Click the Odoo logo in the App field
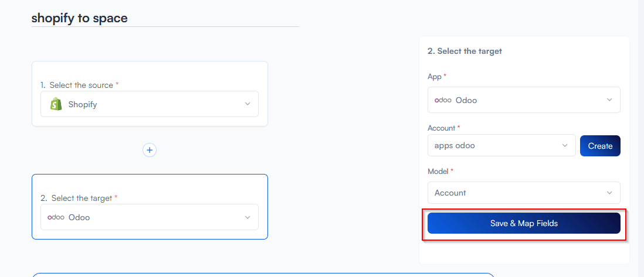 coord(443,100)
